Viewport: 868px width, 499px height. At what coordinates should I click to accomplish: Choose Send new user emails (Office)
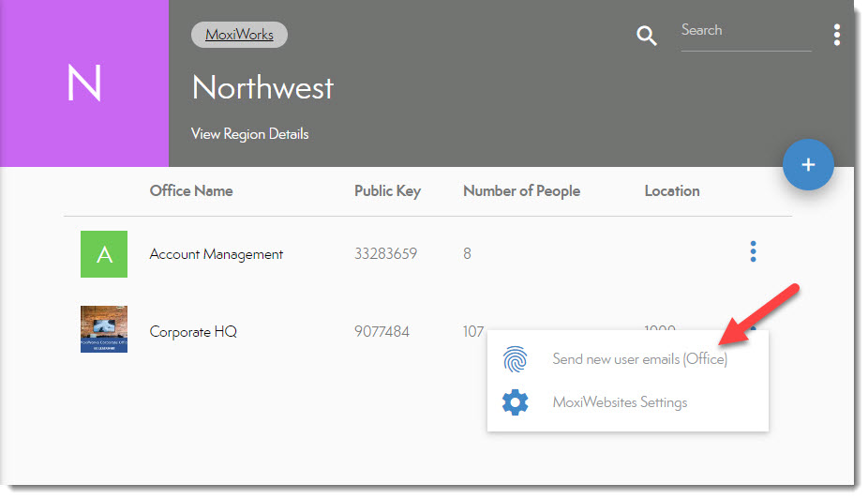639,359
